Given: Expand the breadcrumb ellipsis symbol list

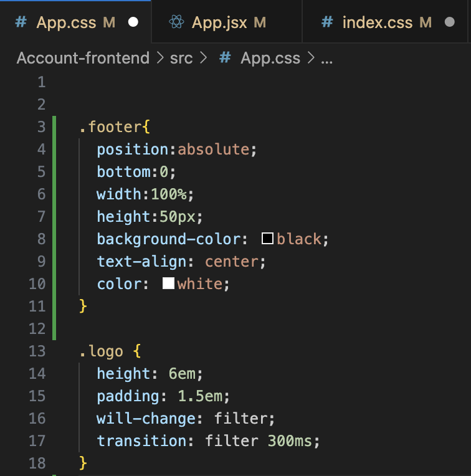Looking at the screenshot, I should click(326, 59).
